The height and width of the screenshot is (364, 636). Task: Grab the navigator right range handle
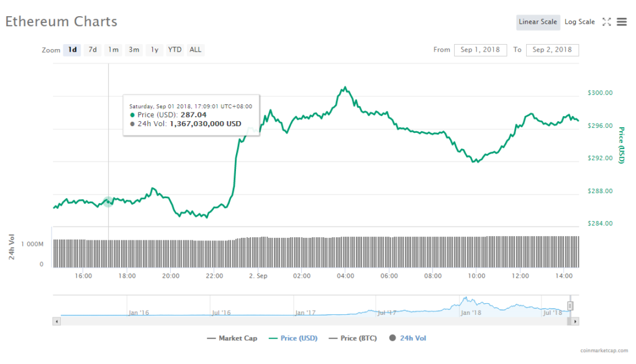click(x=570, y=306)
